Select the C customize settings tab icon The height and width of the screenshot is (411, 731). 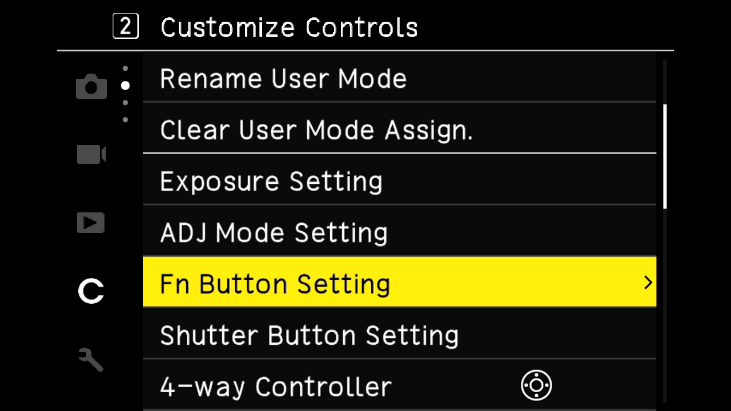[x=91, y=291]
